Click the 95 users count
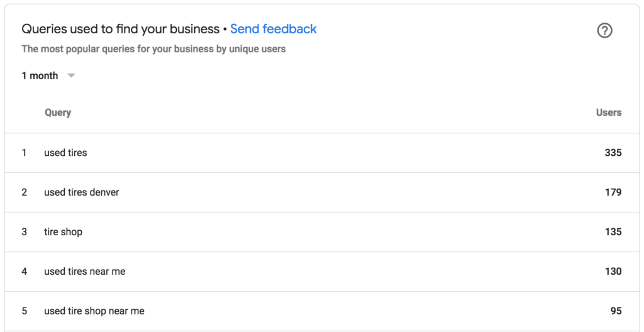 [x=616, y=311]
